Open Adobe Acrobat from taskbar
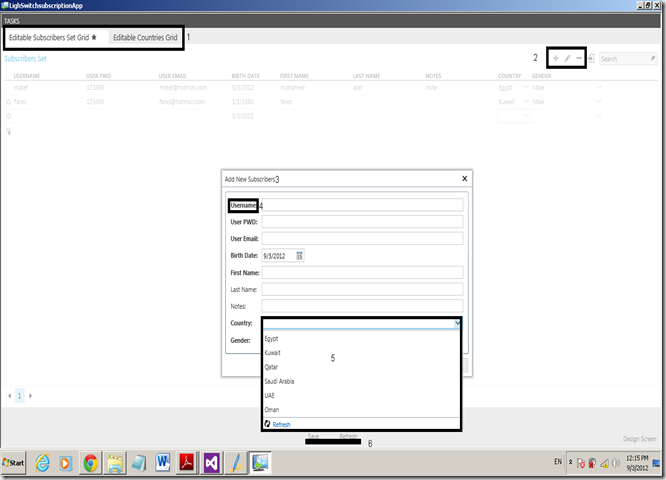The height and width of the screenshot is (480, 666). tap(187, 462)
